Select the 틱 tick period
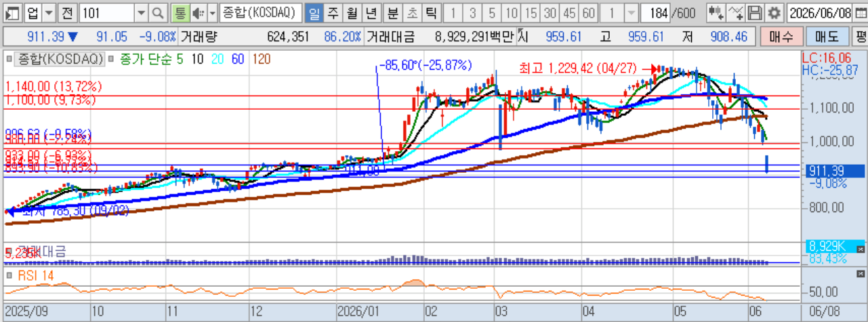868x322 pixels. (430, 13)
